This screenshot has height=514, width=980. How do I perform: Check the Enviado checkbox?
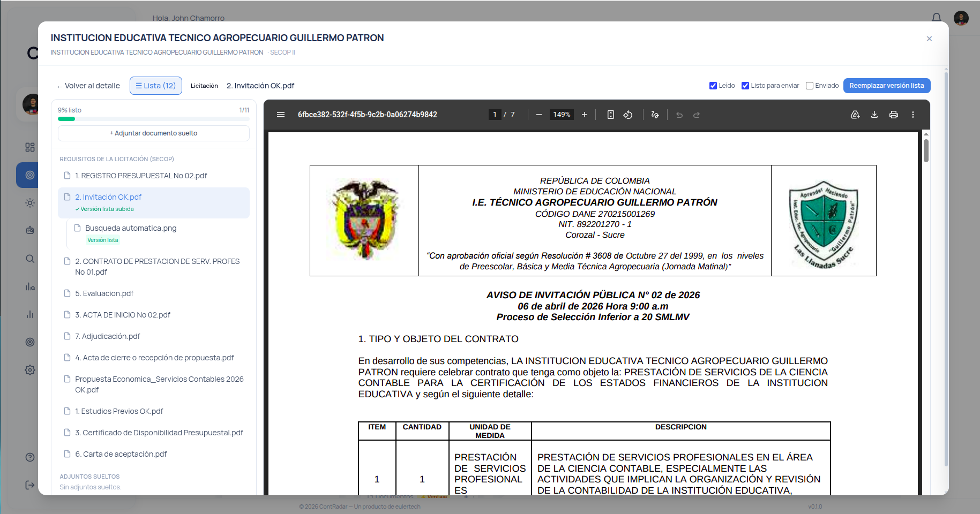(x=810, y=86)
